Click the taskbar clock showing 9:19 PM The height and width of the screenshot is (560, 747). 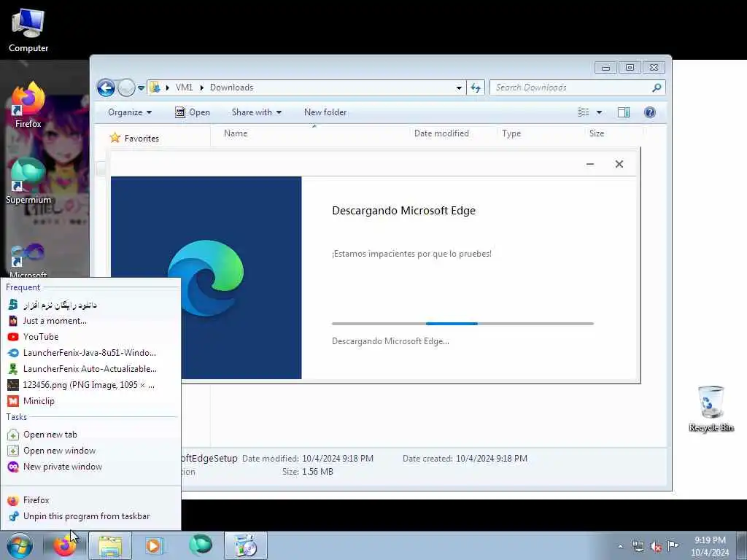pyautogui.click(x=710, y=546)
